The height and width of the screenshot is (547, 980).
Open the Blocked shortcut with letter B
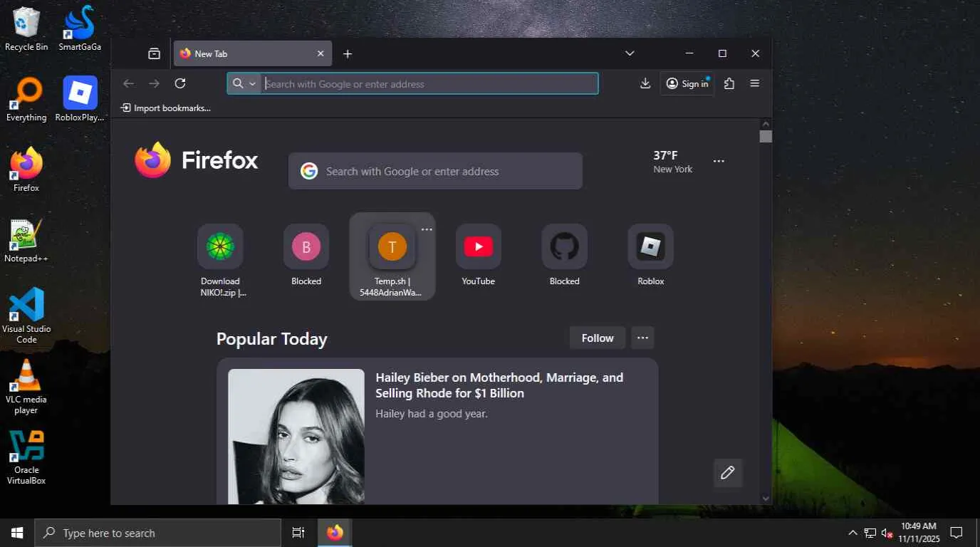(306, 255)
